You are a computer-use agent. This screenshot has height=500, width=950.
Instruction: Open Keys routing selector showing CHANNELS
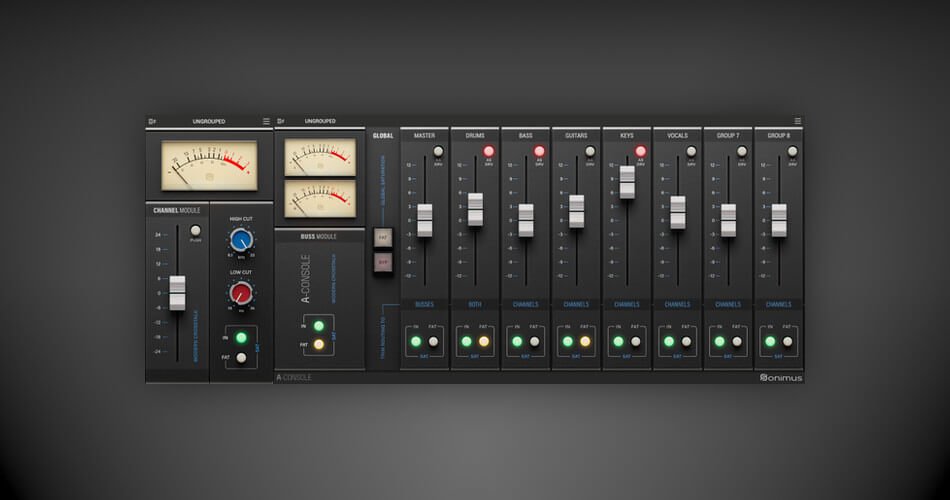pyautogui.click(x=627, y=304)
